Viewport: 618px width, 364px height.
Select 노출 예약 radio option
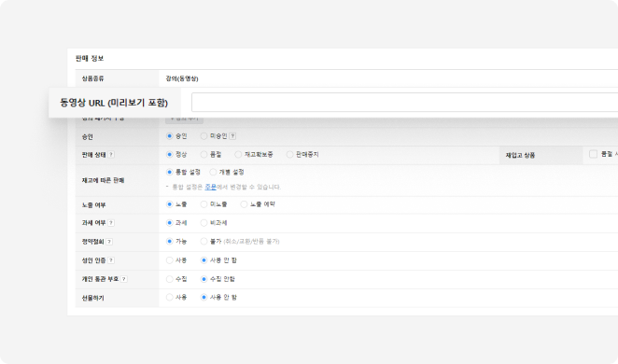point(244,204)
